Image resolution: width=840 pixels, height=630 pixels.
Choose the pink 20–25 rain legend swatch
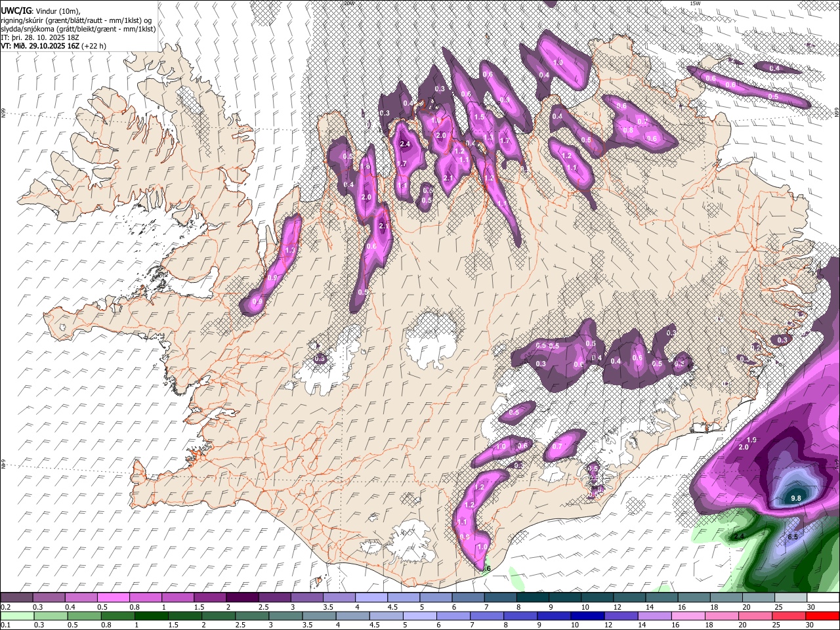[756, 616]
